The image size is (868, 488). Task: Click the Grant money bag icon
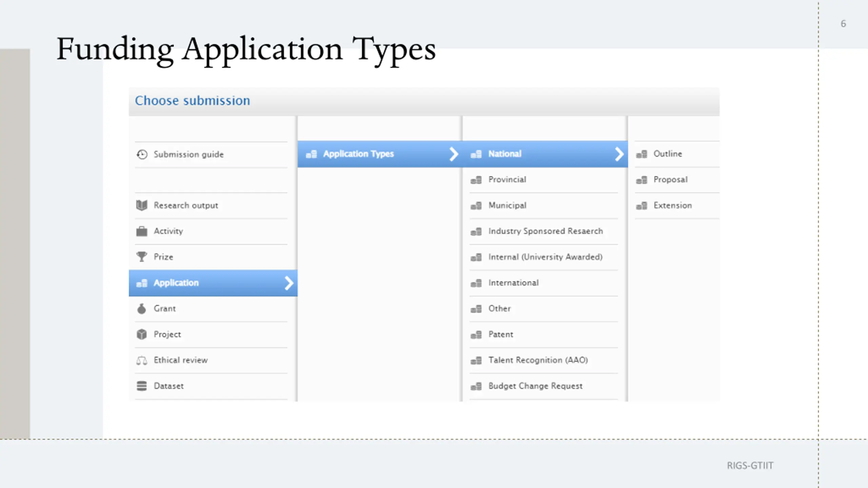(142, 309)
